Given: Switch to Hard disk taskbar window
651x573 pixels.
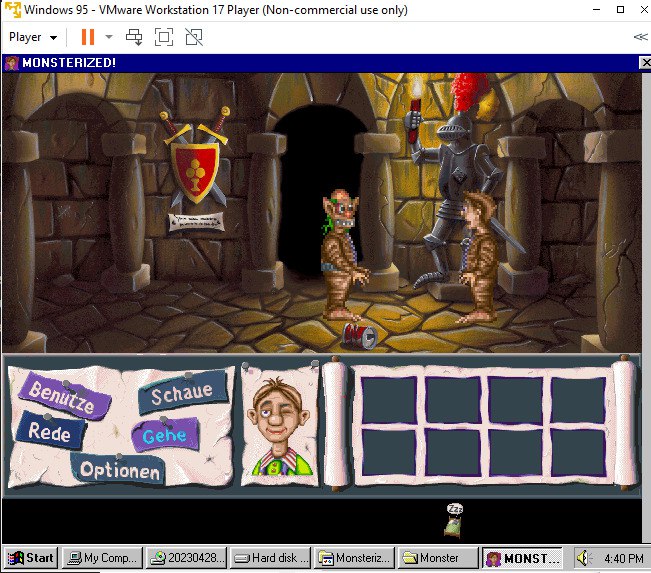Looking at the screenshot, I should [270, 558].
